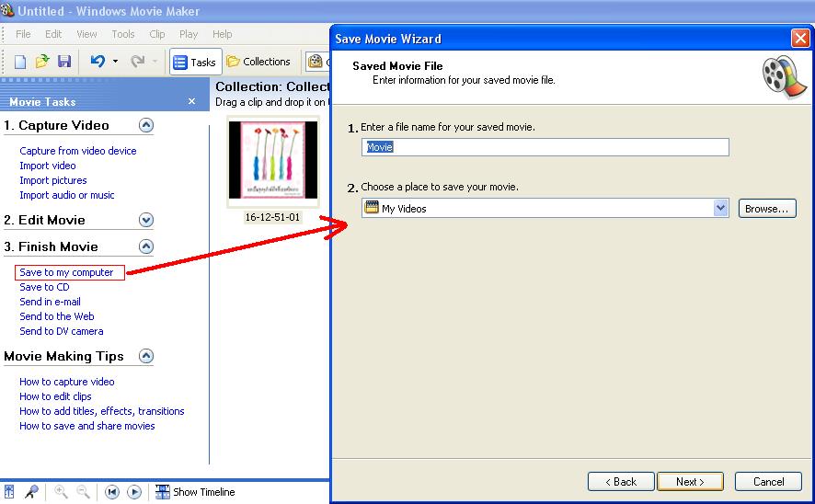Viewport: 815px width, 504px height.
Task: Click the New Project toolbar icon
Action: tap(19, 62)
